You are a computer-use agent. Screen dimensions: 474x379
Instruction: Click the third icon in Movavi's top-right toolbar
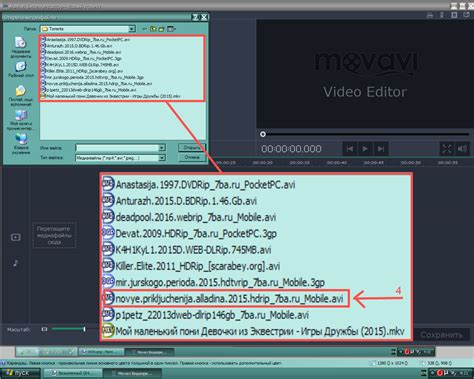point(454,15)
